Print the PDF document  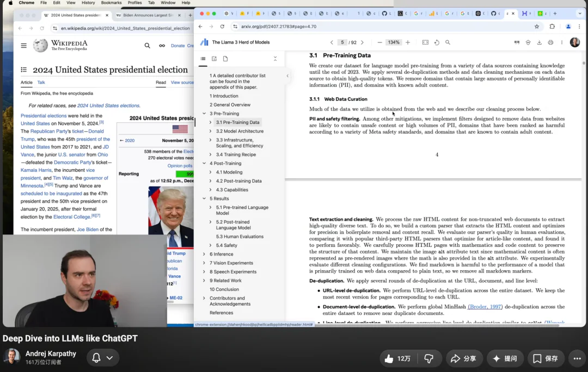(x=550, y=42)
